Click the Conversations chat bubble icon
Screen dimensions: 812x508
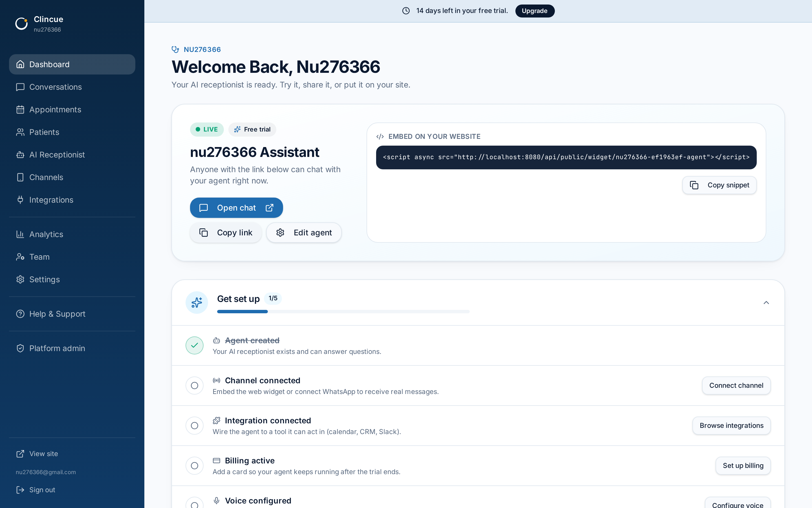21,87
